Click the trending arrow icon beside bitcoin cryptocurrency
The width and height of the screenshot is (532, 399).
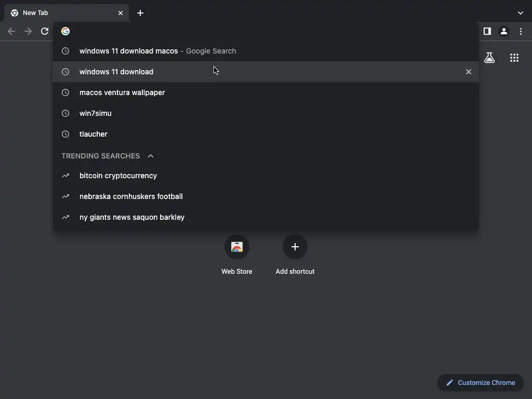(x=65, y=176)
